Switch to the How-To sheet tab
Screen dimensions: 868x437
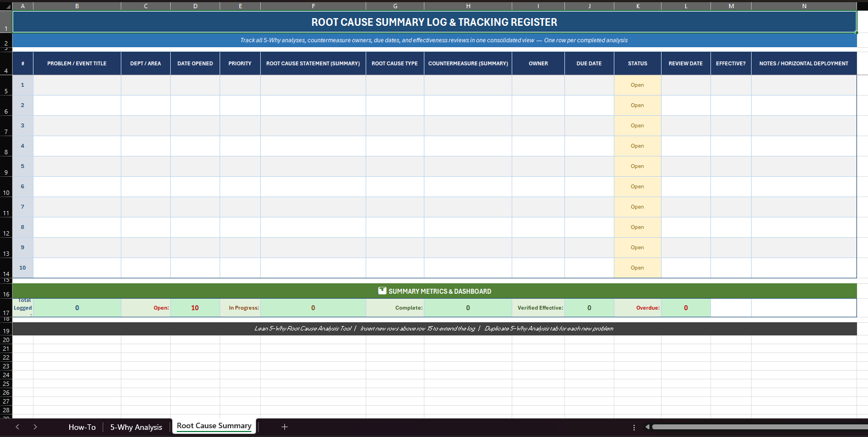tap(82, 427)
